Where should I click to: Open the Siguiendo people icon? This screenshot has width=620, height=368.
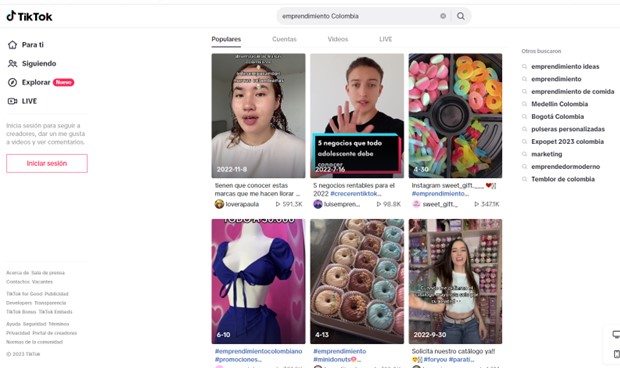[12, 64]
